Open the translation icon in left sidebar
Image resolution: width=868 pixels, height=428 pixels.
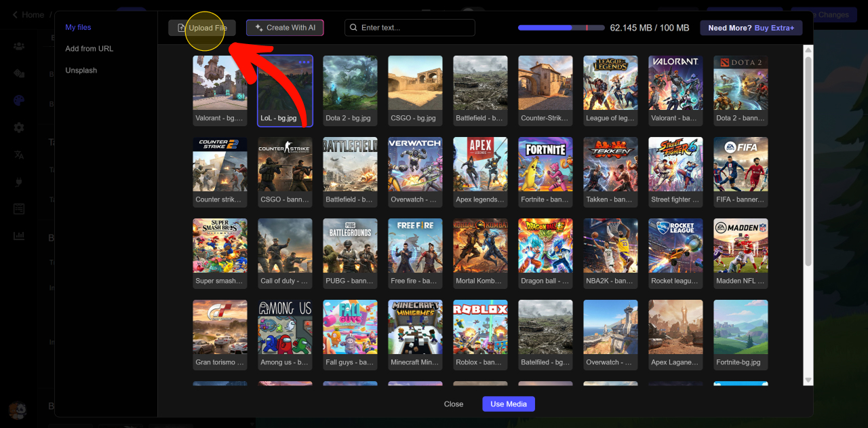click(19, 155)
